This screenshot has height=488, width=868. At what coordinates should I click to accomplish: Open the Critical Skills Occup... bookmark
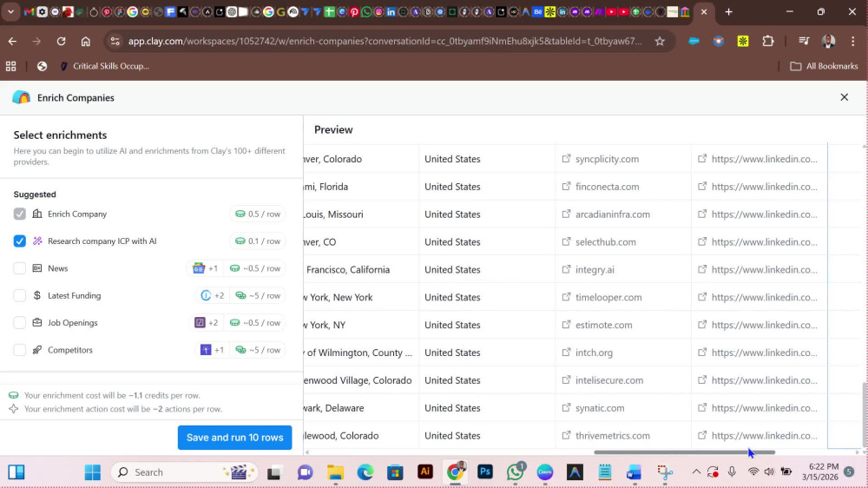click(x=105, y=66)
